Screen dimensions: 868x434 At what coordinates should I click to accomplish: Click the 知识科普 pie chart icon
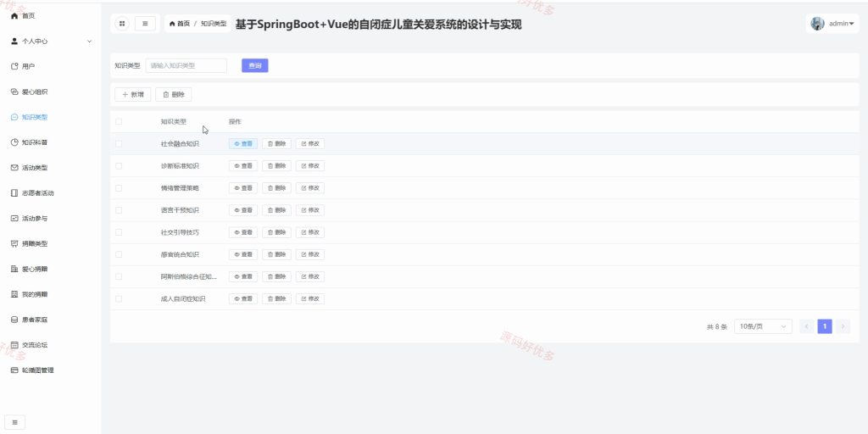click(15, 142)
